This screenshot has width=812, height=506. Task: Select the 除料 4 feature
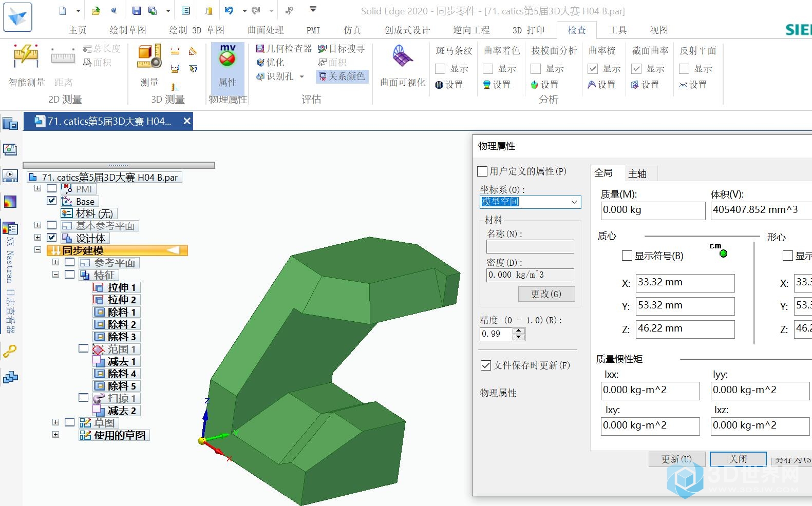coord(116,374)
